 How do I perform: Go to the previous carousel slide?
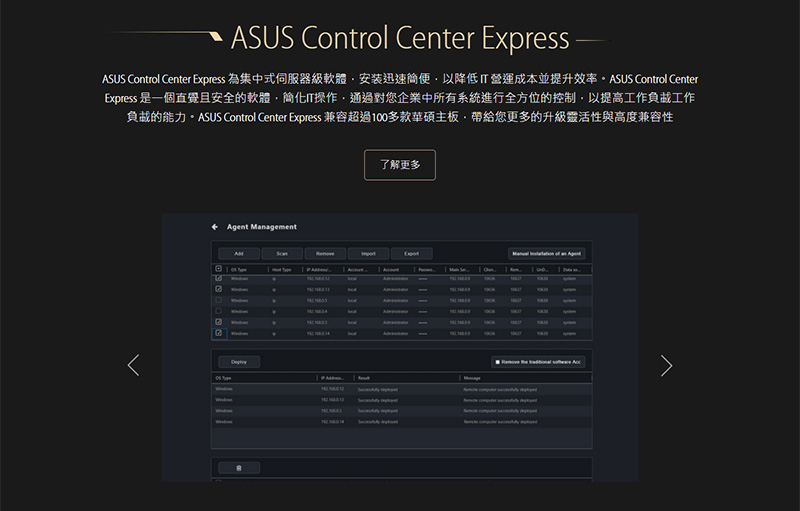(x=133, y=365)
